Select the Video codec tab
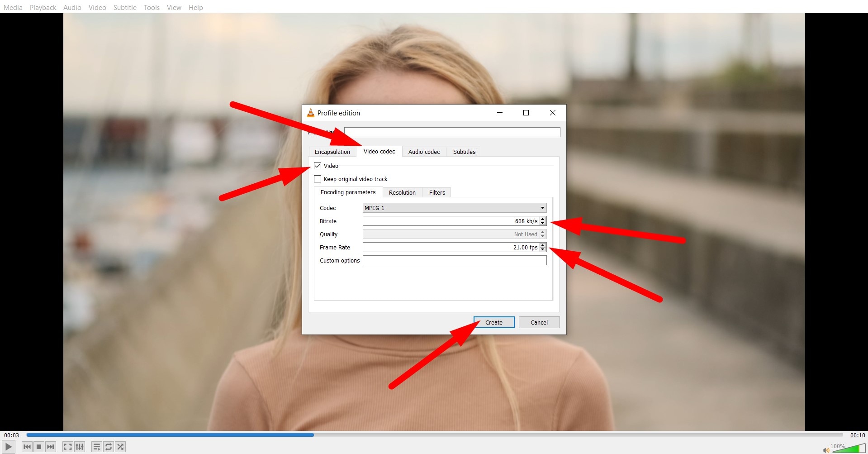 tap(379, 151)
